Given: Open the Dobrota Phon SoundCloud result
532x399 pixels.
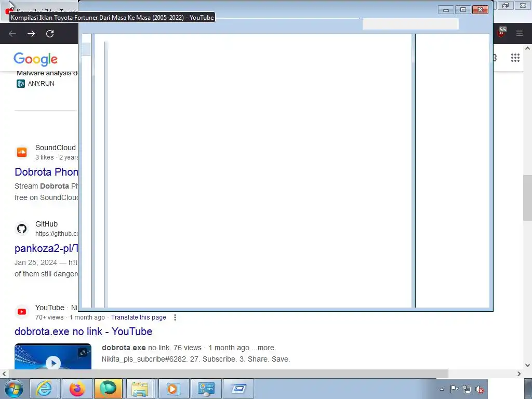Looking at the screenshot, I should [x=46, y=172].
